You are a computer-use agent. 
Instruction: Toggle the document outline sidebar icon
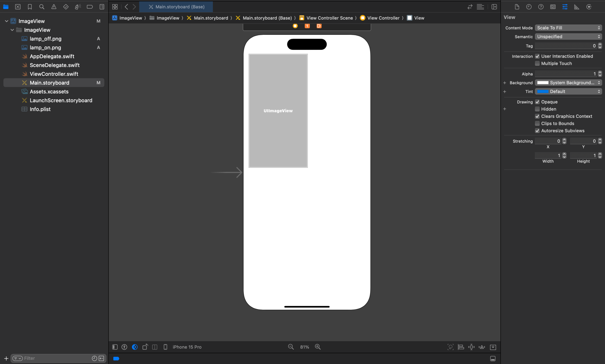[x=115, y=347]
